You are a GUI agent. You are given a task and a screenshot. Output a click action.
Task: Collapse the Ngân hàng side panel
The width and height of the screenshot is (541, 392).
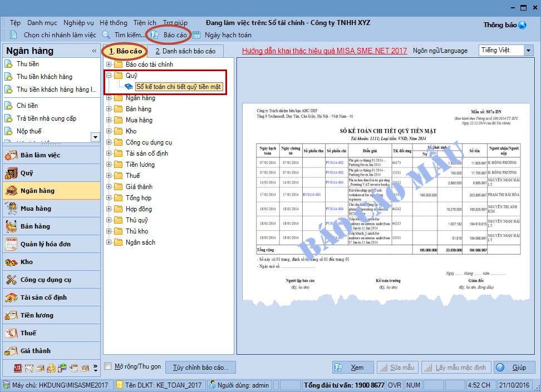(x=94, y=51)
